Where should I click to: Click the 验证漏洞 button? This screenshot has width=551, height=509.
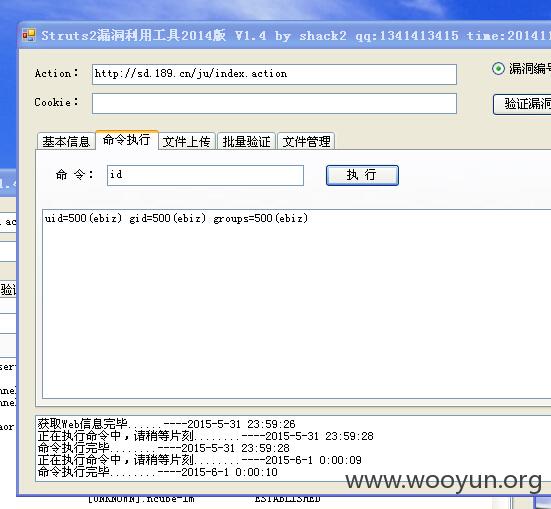tap(522, 104)
